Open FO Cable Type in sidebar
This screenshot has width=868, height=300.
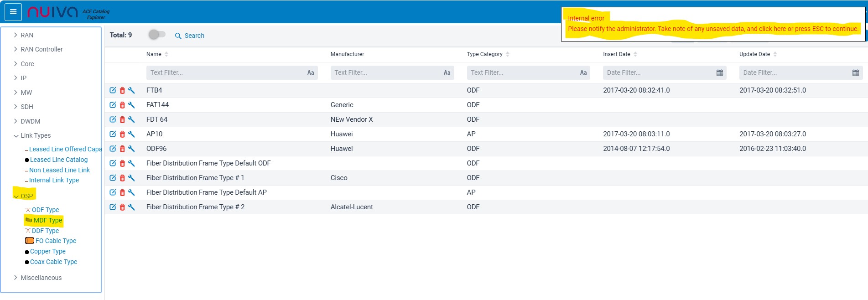(56, 241)
